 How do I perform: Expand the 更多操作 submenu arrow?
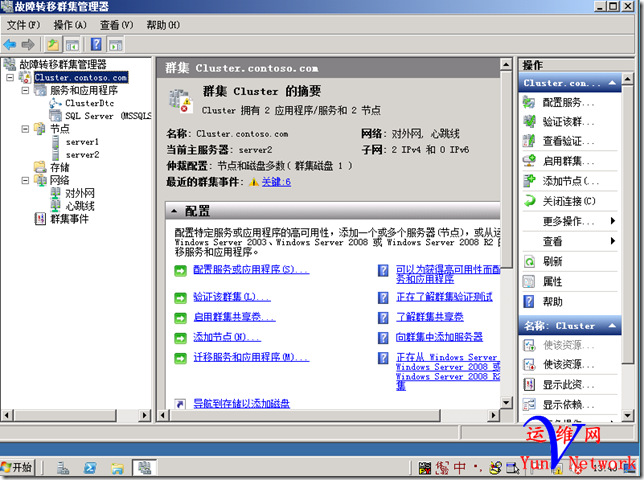pyautogui.click(x=612, y=221)
